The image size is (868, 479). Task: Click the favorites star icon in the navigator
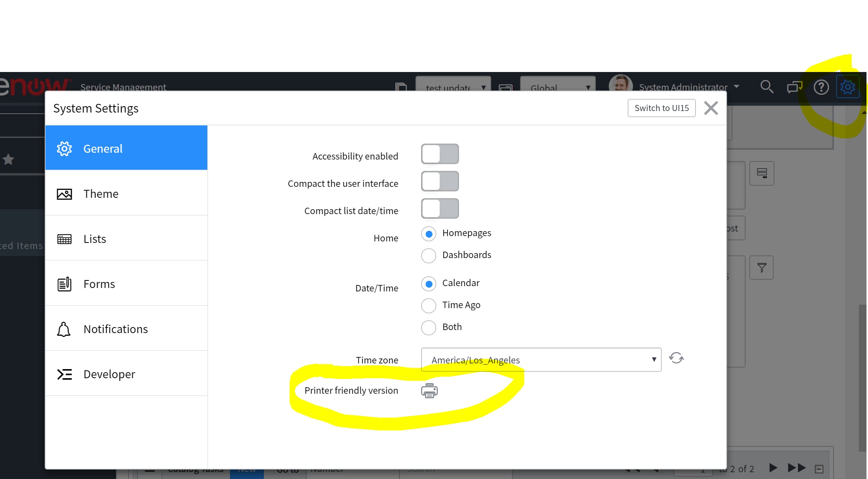click(x=8, y=160)
